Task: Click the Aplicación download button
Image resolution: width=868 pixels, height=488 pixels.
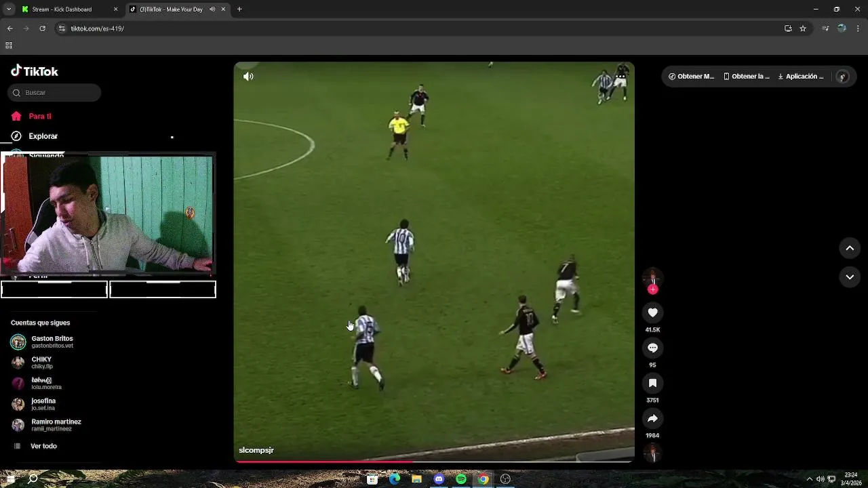Action: tap(801, 77)
